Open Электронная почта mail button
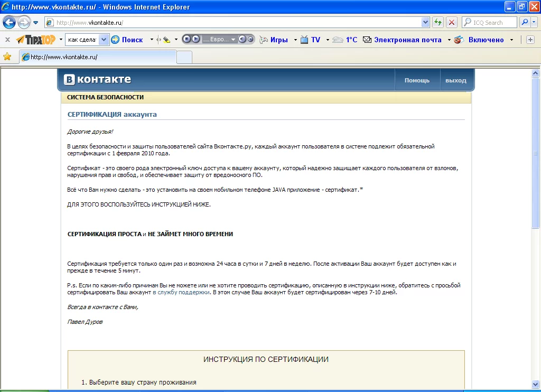This screenshot has height=392, width=541. click(402, 40)
